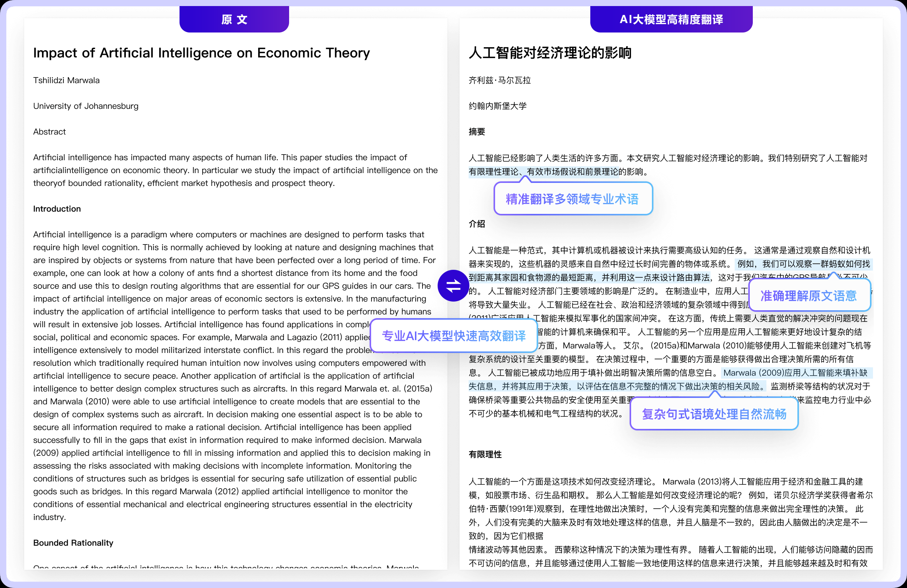The height and width of the screenshot is (588, 907).
Task: Click the 准确理解原文语意 callout bubble
Action: 809,296
